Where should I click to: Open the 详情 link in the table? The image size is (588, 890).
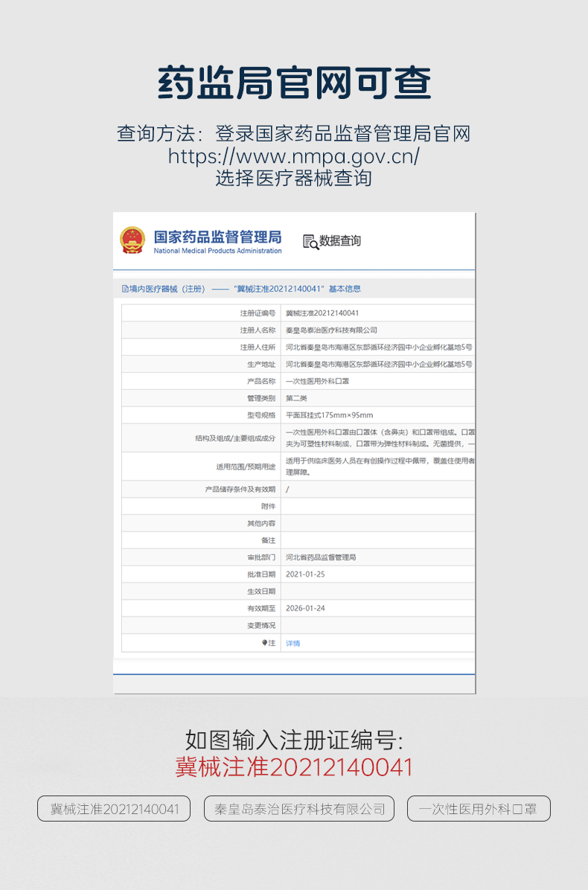(x=293, y=643)
